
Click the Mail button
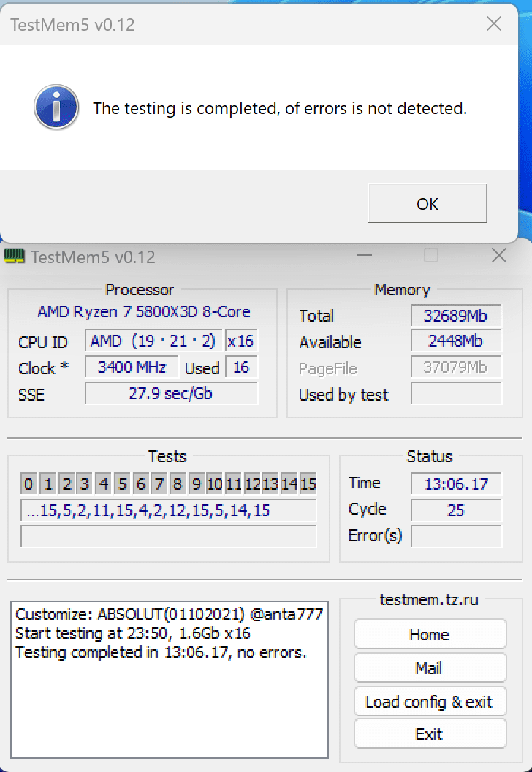click(430, 667)
